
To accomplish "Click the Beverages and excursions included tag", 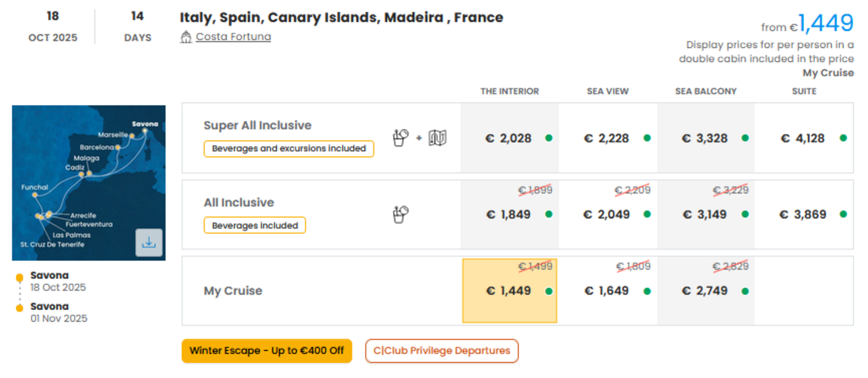I will [289, 148].
